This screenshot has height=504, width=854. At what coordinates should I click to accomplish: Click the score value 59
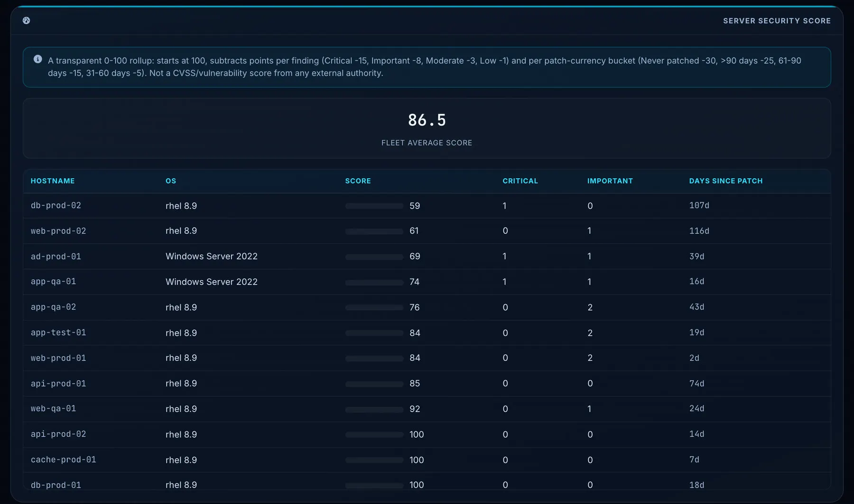pos(415,206)
